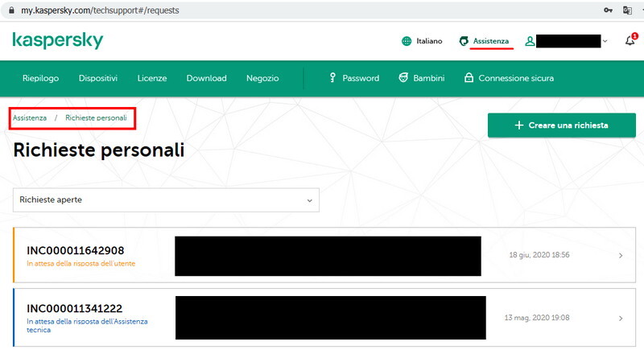The height and width of the screenshot is (362, 644).
Task: Click the user account profile icon
Action: pyautogui.click(x=530, y=41)
